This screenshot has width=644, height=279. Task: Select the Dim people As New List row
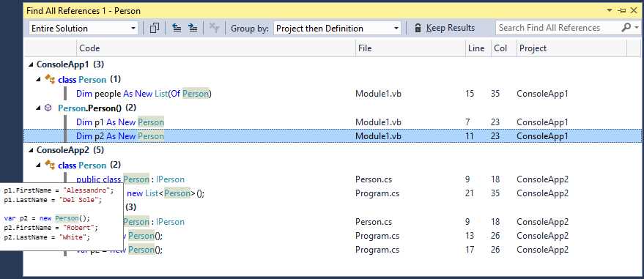click(333, 94)
